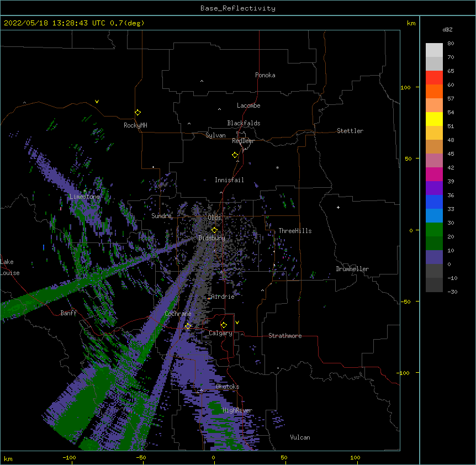Viewport: 476px width, 465px height.
Task: Click the Banff town label
Action: coord(68,313)
